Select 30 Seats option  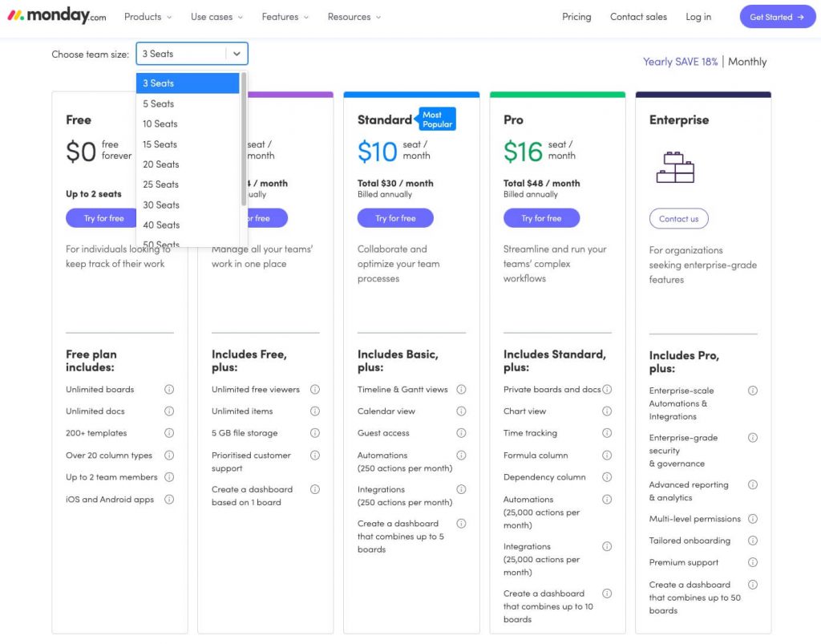(188, 205)
